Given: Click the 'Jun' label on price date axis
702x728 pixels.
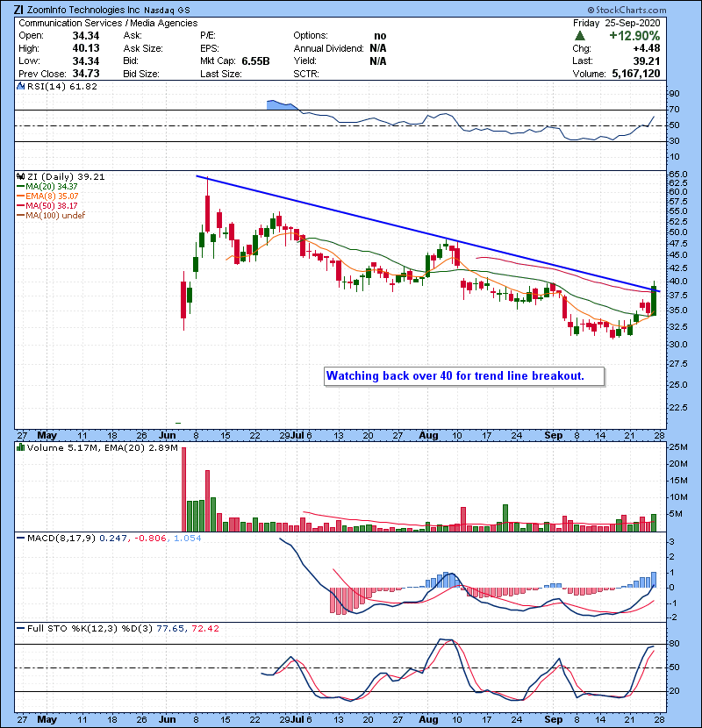Looking at the screenshot, I should point(168,436).
